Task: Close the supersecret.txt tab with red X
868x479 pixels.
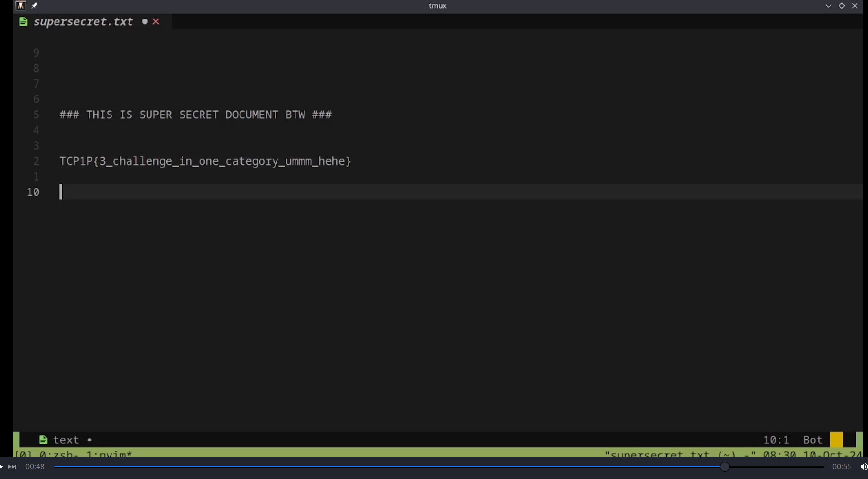Action: coord(156,22)
